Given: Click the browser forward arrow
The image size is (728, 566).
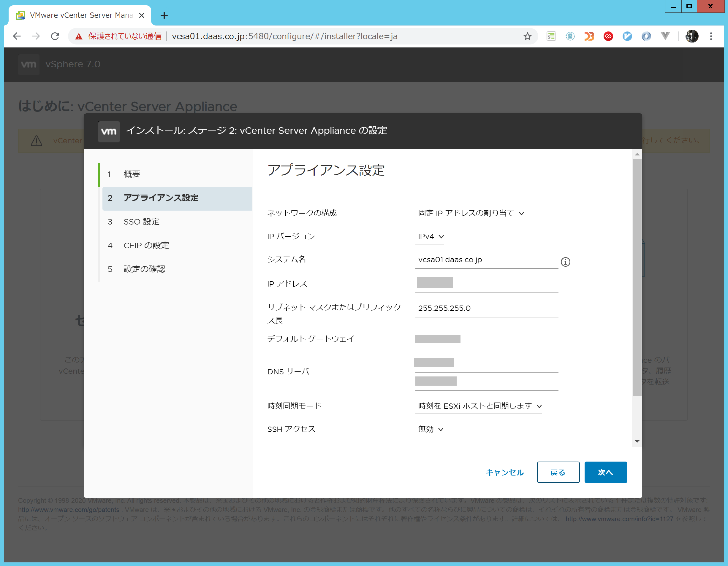Looking at the screenshot, I should point(36,36).
